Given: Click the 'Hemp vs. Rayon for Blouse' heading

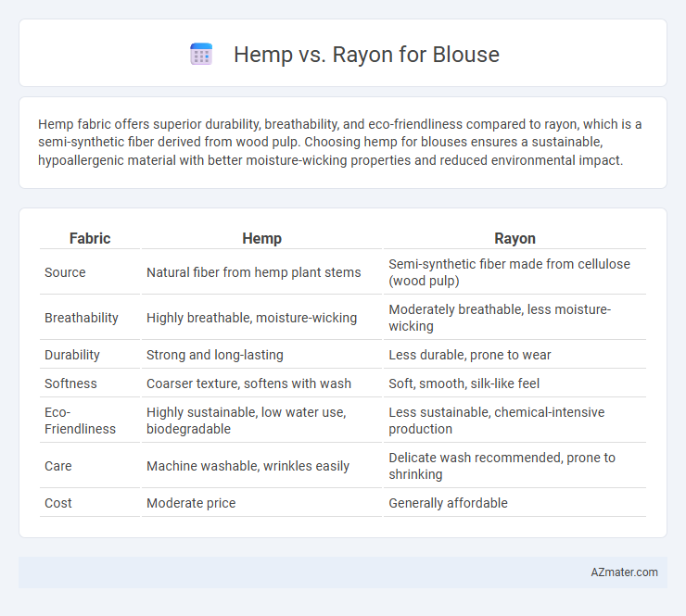Looking at the screenshot, I should pyautogui.click(x=366, y=55).
